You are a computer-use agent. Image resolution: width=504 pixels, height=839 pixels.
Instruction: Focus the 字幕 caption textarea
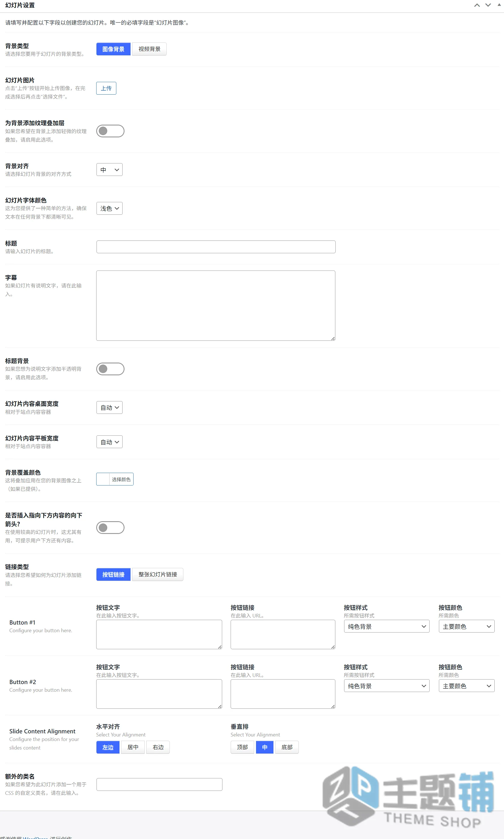coord(216,306)
